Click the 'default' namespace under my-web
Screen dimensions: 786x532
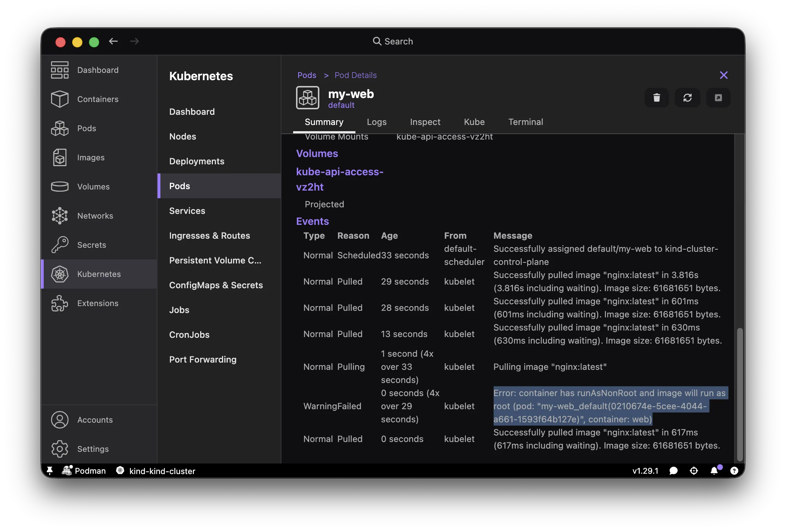[341, 105]
